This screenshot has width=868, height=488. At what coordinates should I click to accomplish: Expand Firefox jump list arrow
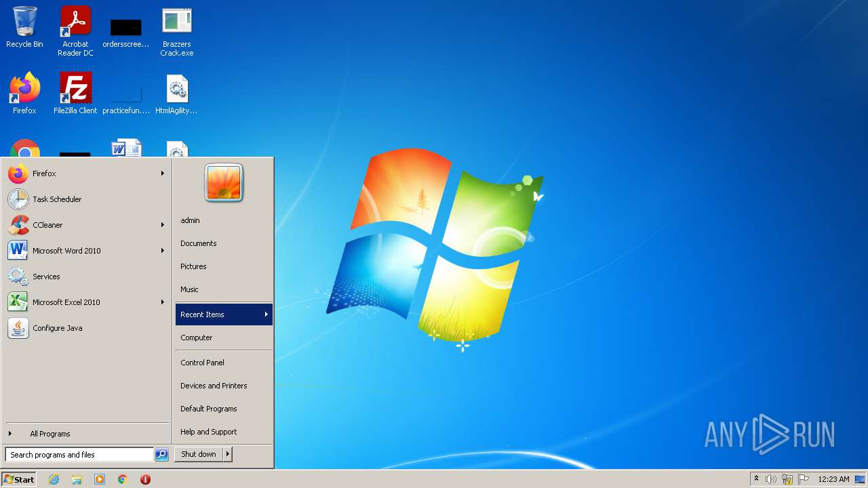(x=163, y=174)
